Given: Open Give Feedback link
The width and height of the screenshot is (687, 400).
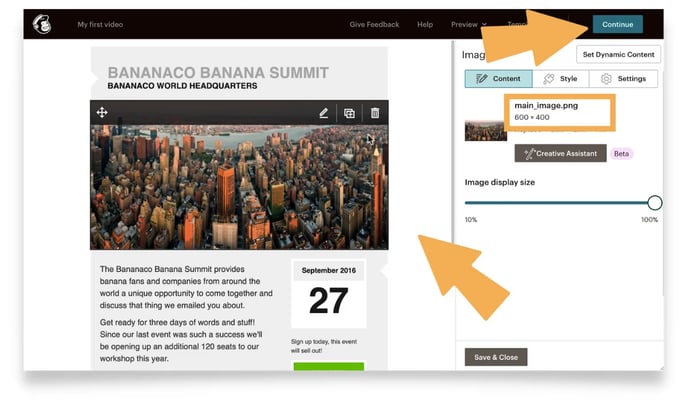Looking at the screenshot, I should pos(374,25).
